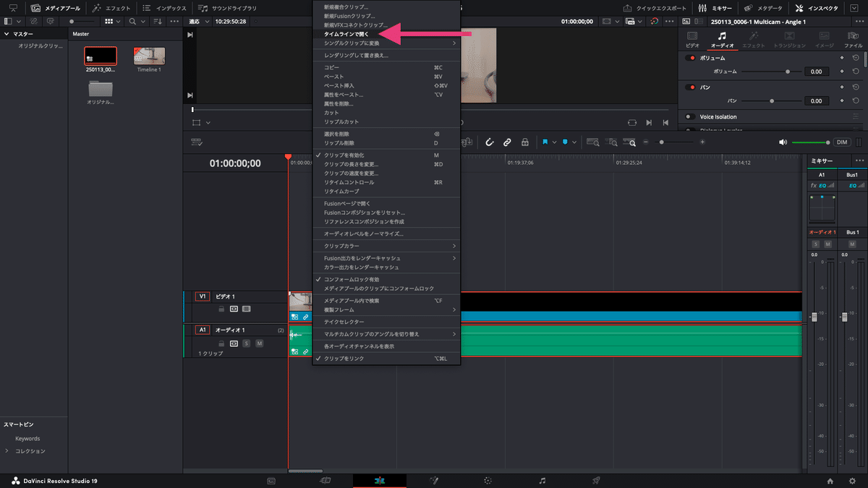This screenshot has height=488, width=868.
Task: Zoom out timeline with minus icon
Action: [x=647, y=142]
